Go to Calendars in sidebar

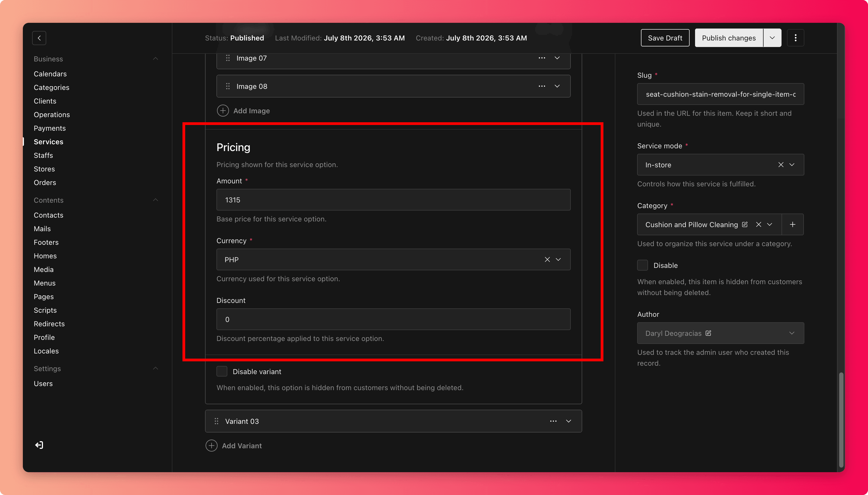[50, 74]
